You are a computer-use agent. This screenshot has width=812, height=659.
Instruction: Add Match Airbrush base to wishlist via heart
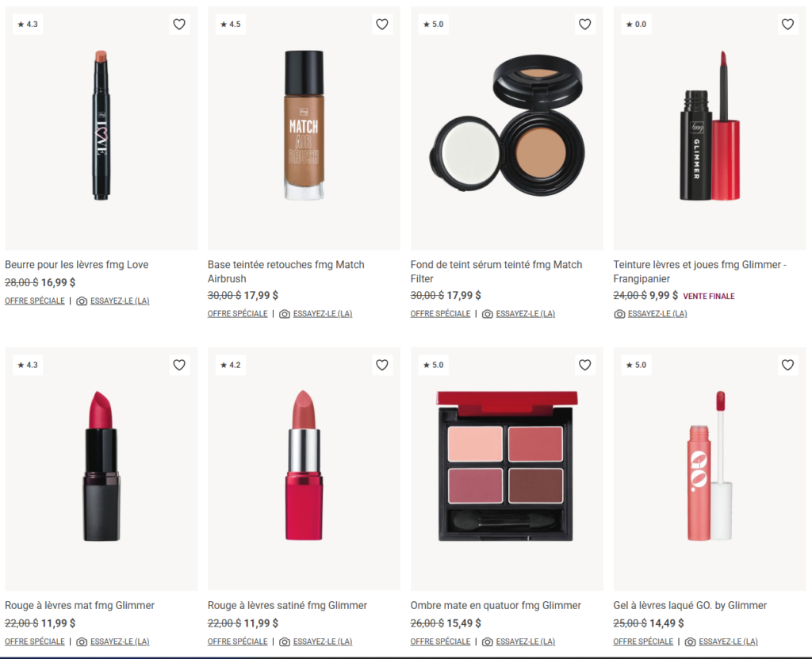382,25
